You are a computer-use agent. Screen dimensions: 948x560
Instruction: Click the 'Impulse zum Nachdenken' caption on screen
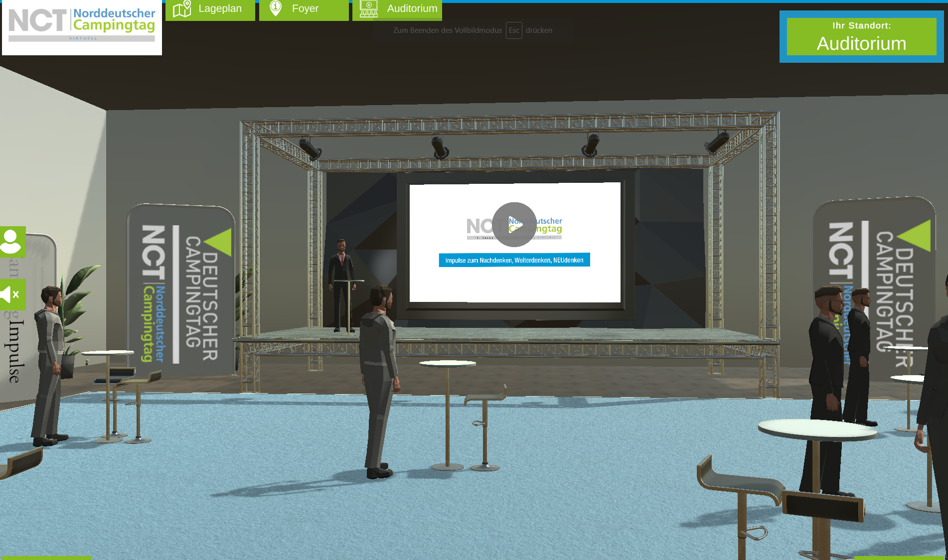point(514,260)
